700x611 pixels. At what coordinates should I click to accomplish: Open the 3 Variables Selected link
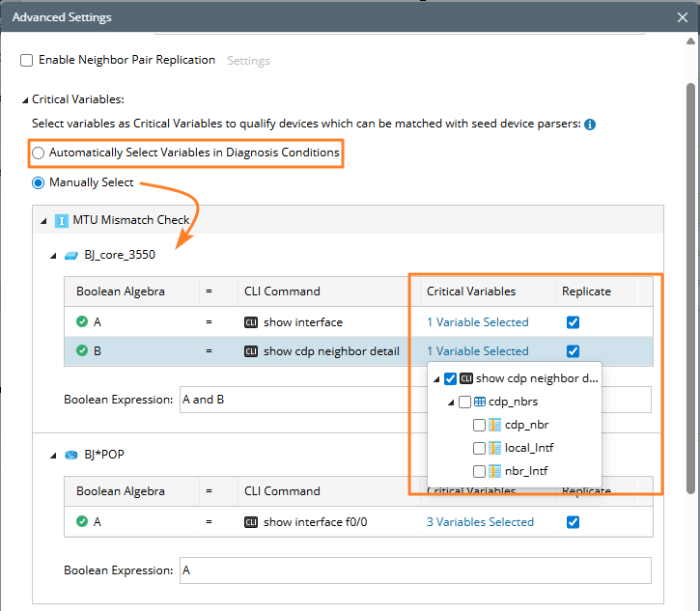(480, 522)
